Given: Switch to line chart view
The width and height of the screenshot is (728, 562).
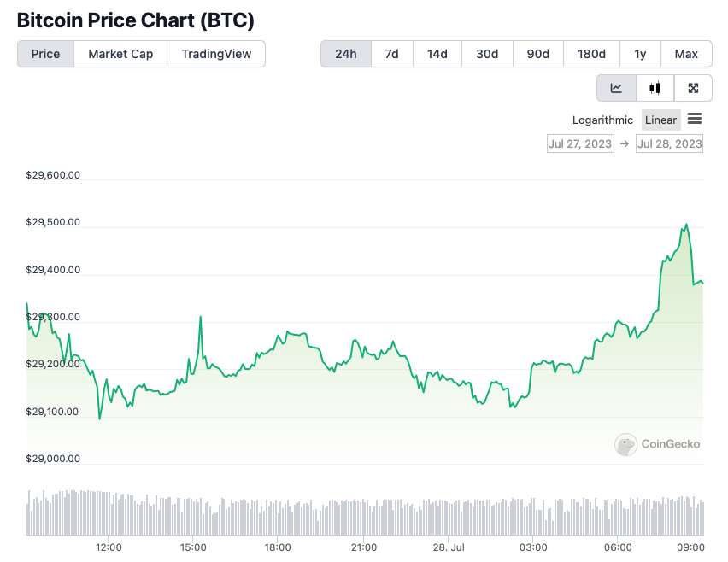Looking at the screenshot, I should (616, 88).
